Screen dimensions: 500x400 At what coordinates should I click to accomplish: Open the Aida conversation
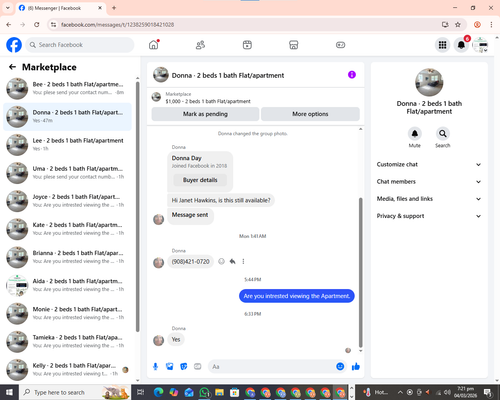pyautogui.click(x=68, y=285)
